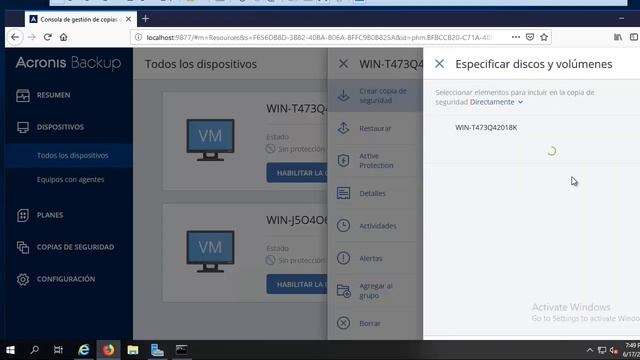The width and height of the screenshot is (640, 360).
Task: Go back in browser history
Action: point(15,37)
